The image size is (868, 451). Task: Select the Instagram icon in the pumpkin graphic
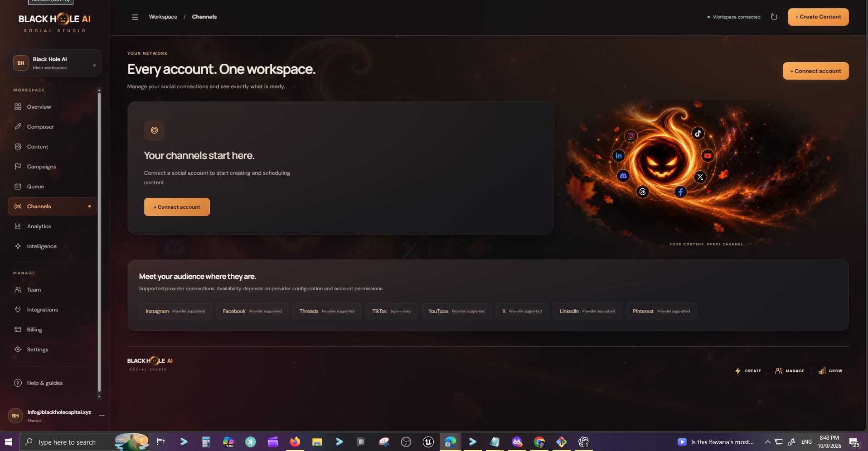[631, 136]
